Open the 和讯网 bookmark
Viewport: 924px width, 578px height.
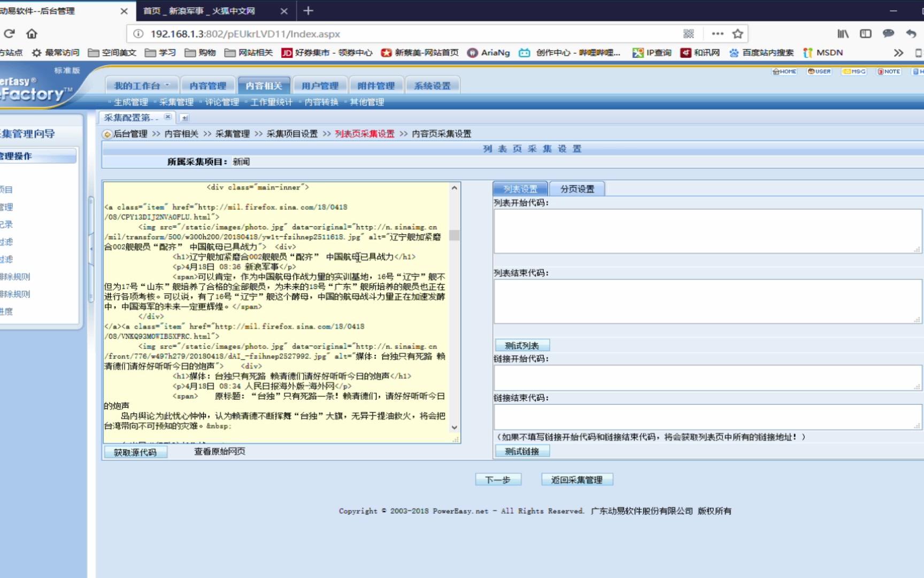click(x=700, y=52)
